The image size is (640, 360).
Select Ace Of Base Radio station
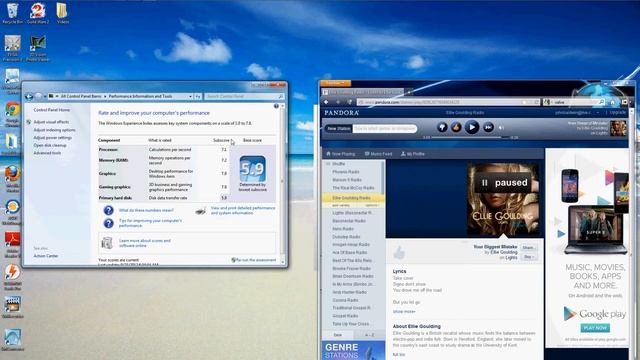pos(349,253)
